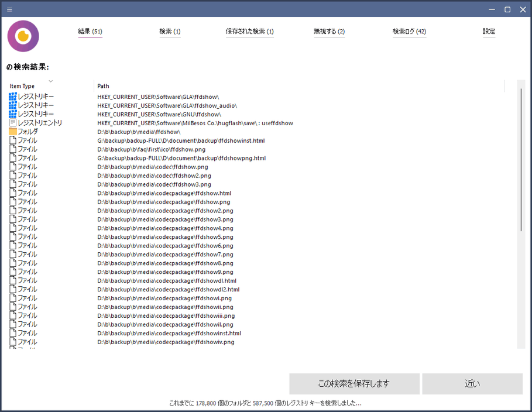
Task: Click file icon beside faq\first\ico\ffdshow.png
Action: click(12, 149)
